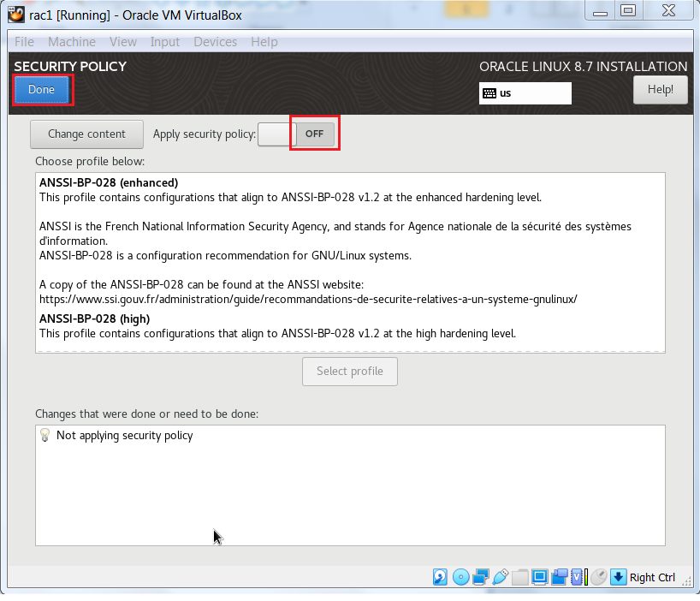Click the ssi.gouv.fr URL text
Screen dimensions: 700x601
[x=308, y=299]
